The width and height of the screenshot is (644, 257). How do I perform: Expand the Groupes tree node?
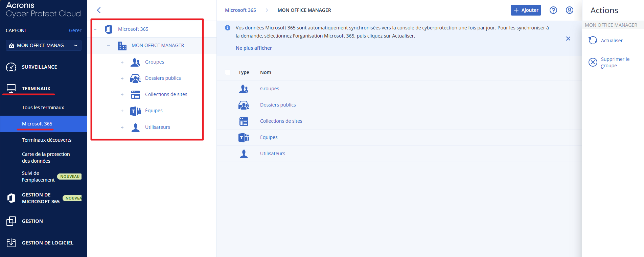tap(122, 62)
